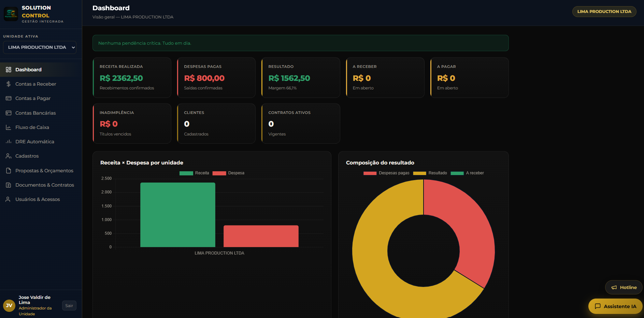Click the Resultado R$ 1562,50 card

click(301, 78)
